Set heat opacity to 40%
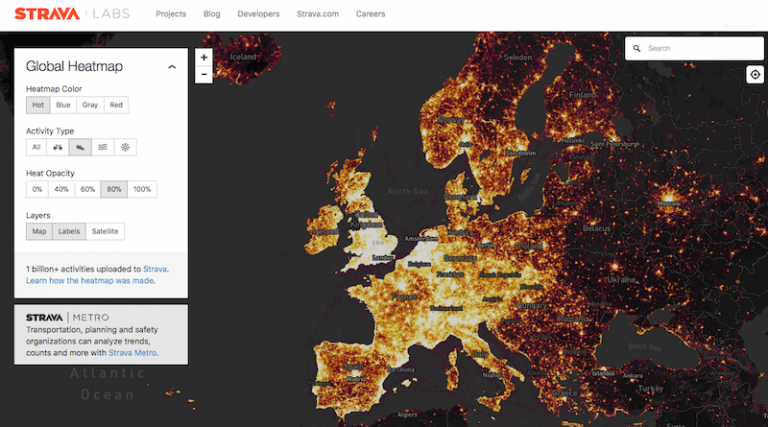 (61, 189)
